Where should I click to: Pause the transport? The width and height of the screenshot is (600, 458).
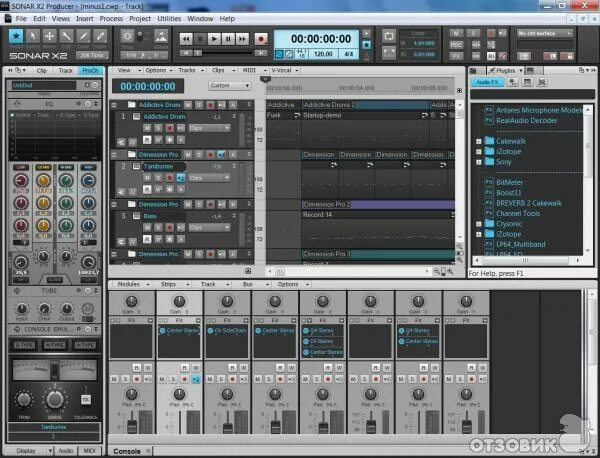pyautogui.click(x=228, y=39)
